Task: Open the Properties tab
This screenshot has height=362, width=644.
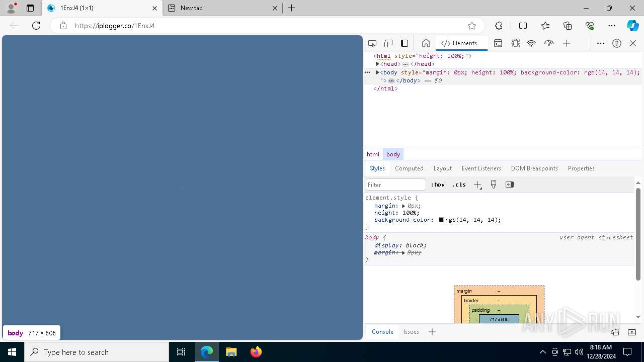Action: pyautogui.click(x=581, y=168)
